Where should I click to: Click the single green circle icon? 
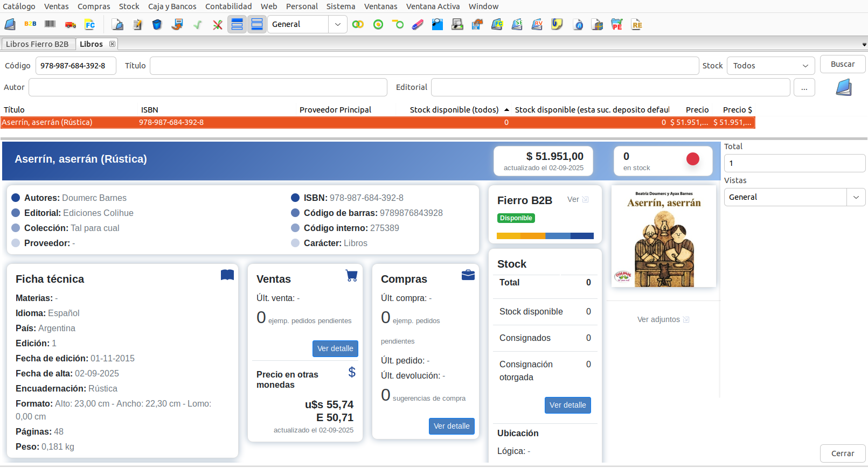378,24
